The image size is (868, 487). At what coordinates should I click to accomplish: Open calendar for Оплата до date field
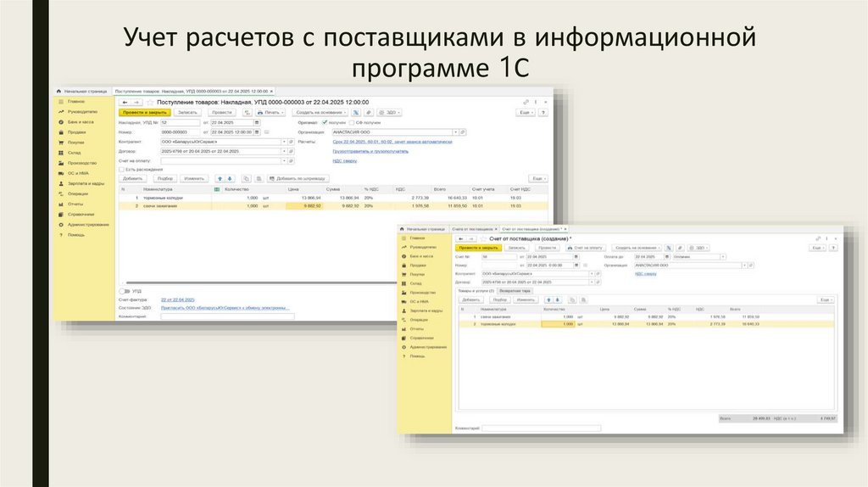click(x=666, y=257)
